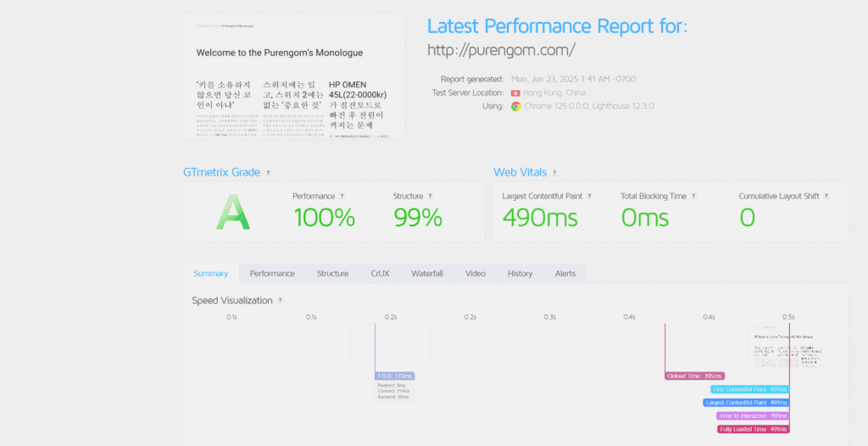The image size is (868, 446).
Task: Click the 'Web Vitals' section heading
Action: tap(520, 172)
